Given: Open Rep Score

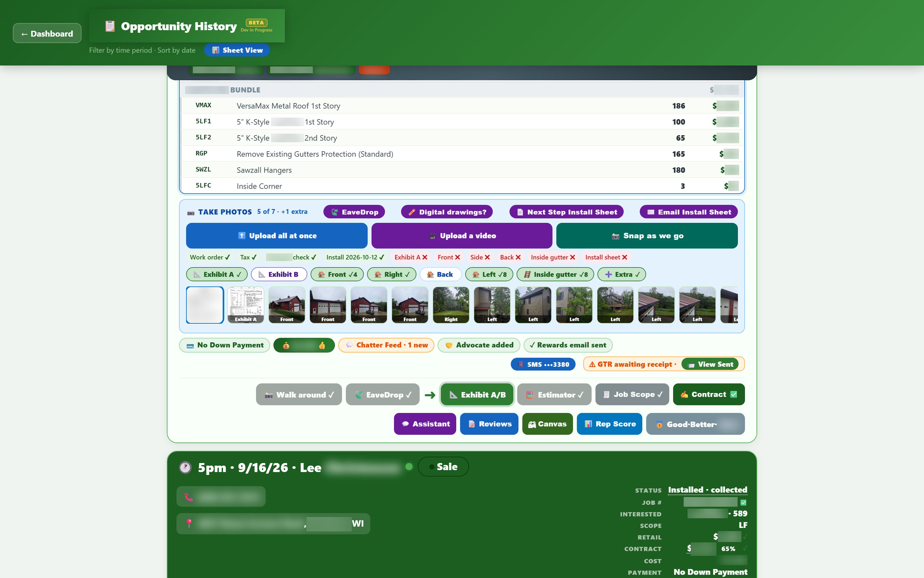Looking at the screenshot, I should coord(609,424).
